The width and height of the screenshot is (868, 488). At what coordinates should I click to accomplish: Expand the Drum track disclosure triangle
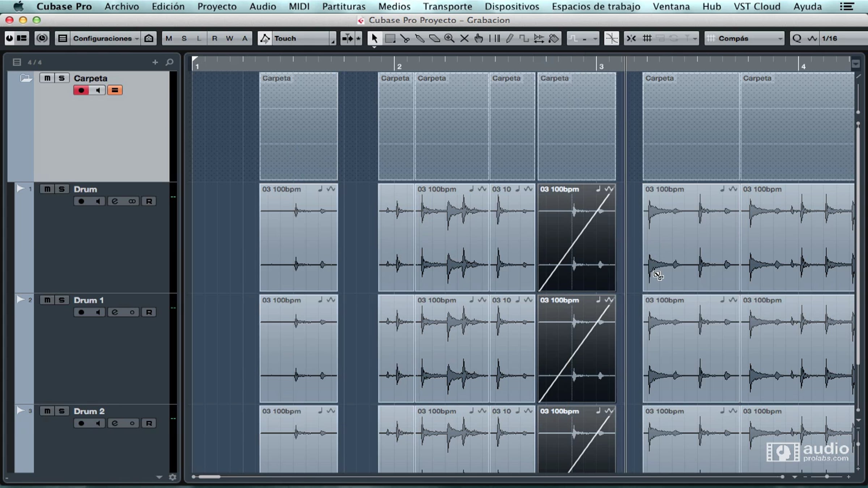coord(20,188)
